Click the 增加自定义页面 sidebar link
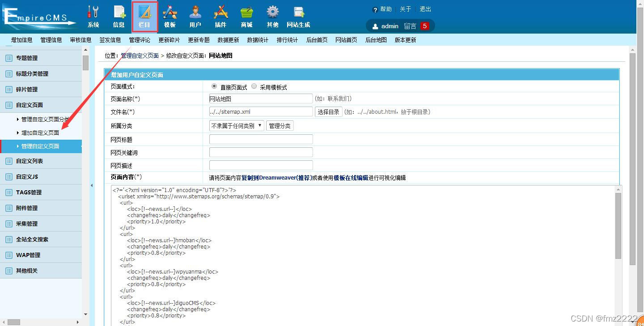The image size is (644, 326). pos(40,133)
